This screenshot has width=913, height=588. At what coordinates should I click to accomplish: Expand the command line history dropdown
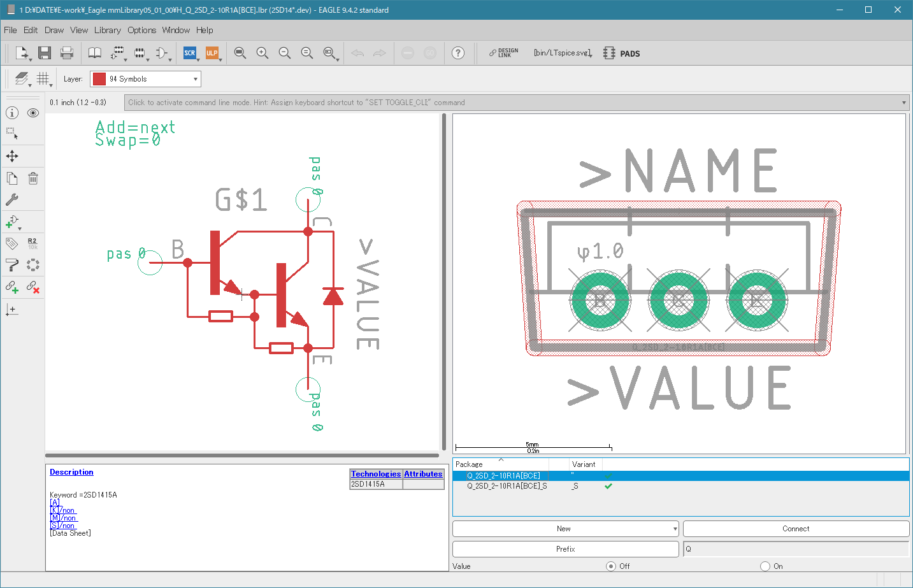coord(903,103)
